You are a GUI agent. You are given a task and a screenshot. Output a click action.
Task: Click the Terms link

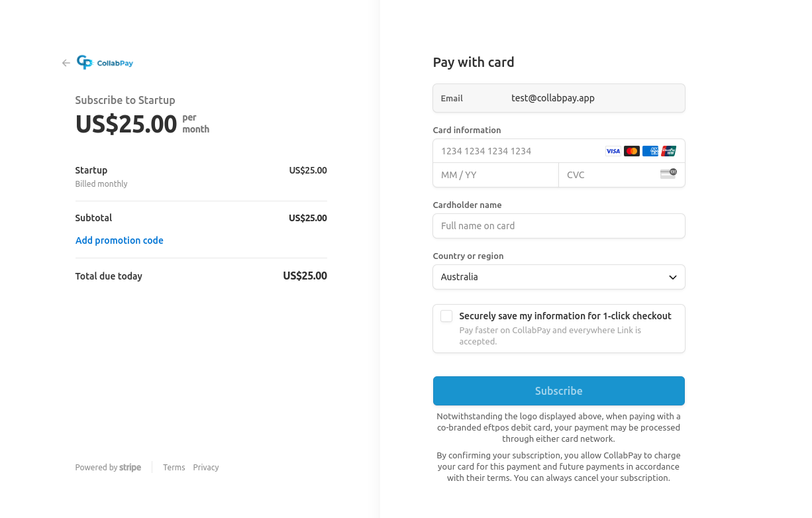click(174, 467)
